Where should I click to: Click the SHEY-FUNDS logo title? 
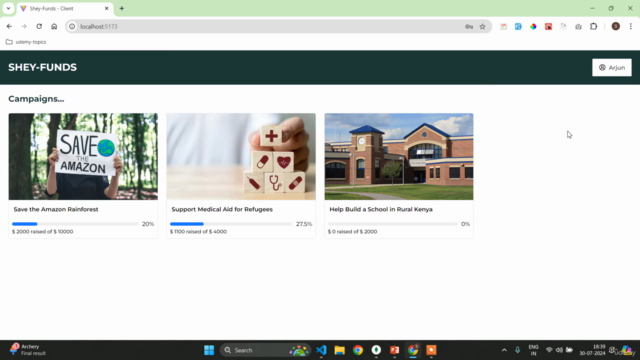point(42,67)
